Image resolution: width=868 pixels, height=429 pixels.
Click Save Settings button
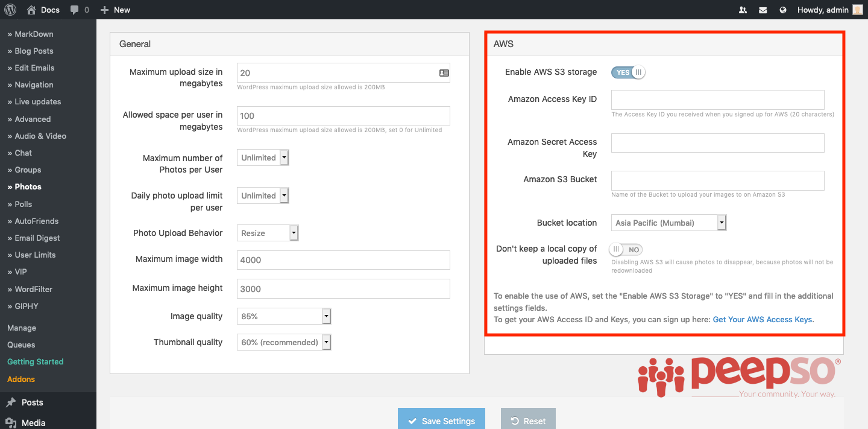441,421
